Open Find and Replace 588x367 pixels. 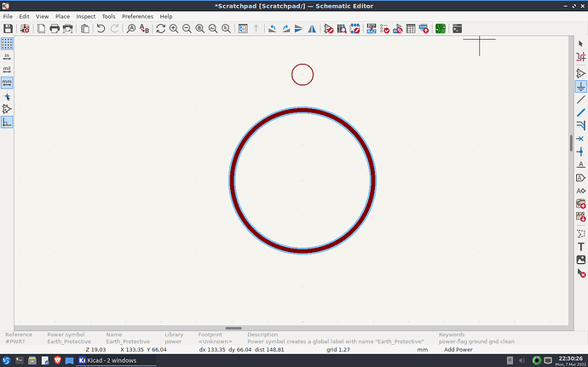[x=144, y=28]
